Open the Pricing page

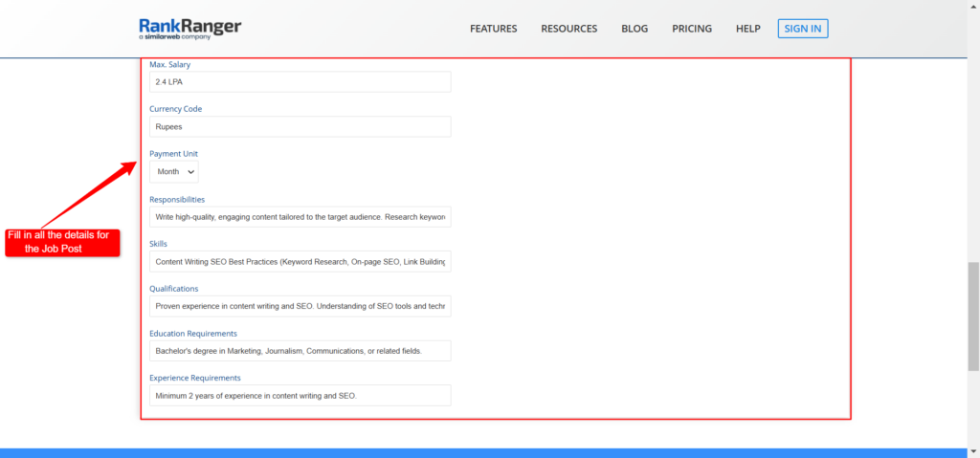tap(692, 29)
